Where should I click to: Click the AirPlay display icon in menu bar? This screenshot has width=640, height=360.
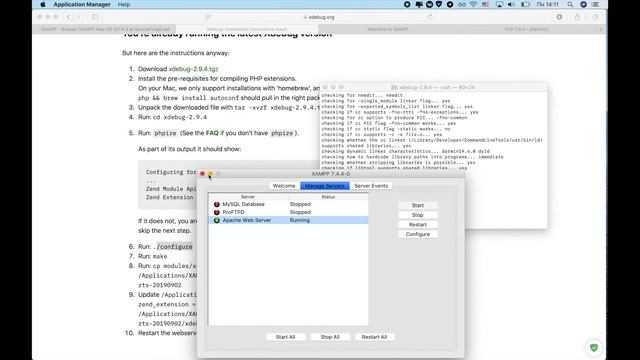click(499, 4)
